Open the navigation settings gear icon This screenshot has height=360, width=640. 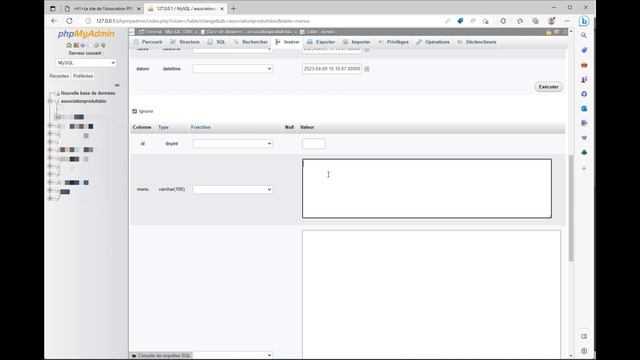pyautogui.click(x=97, y=45)
